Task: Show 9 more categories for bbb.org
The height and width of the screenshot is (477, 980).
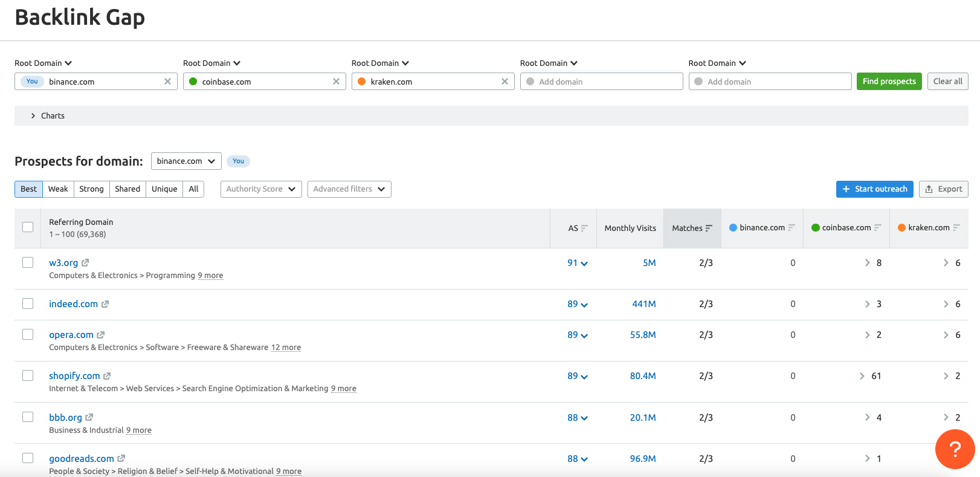Action: point(139,430)
